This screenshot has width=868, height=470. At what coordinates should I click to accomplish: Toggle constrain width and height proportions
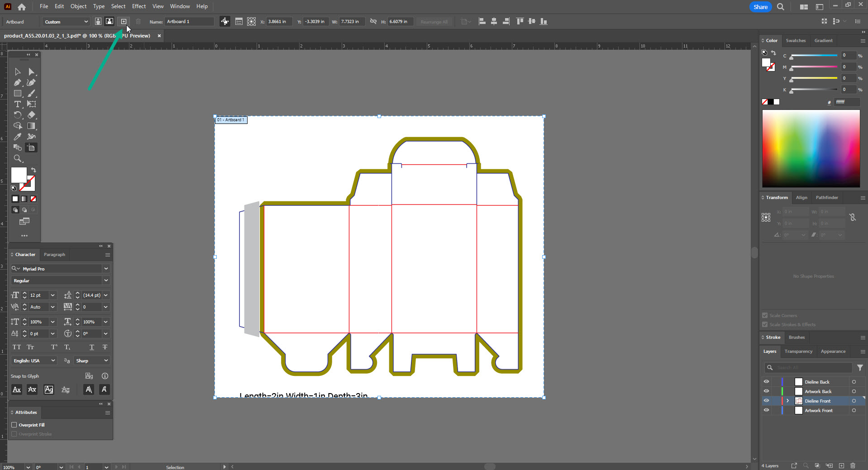coord(373,21)
